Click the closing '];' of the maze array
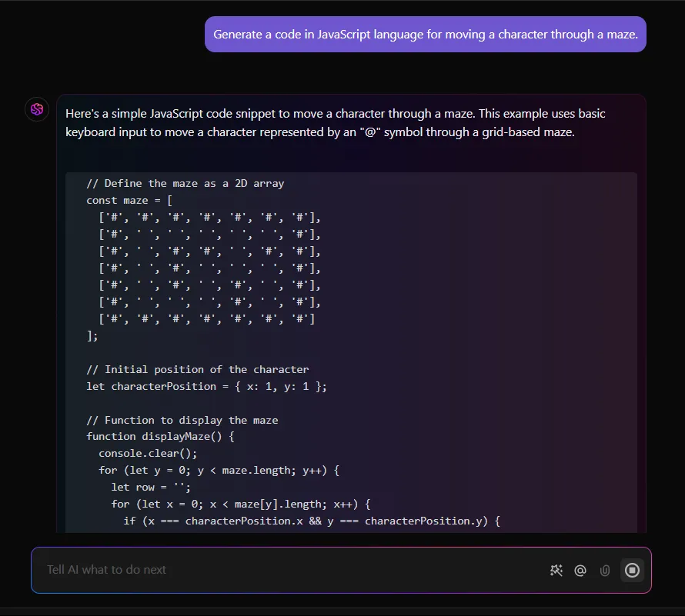 coord(92,336)
